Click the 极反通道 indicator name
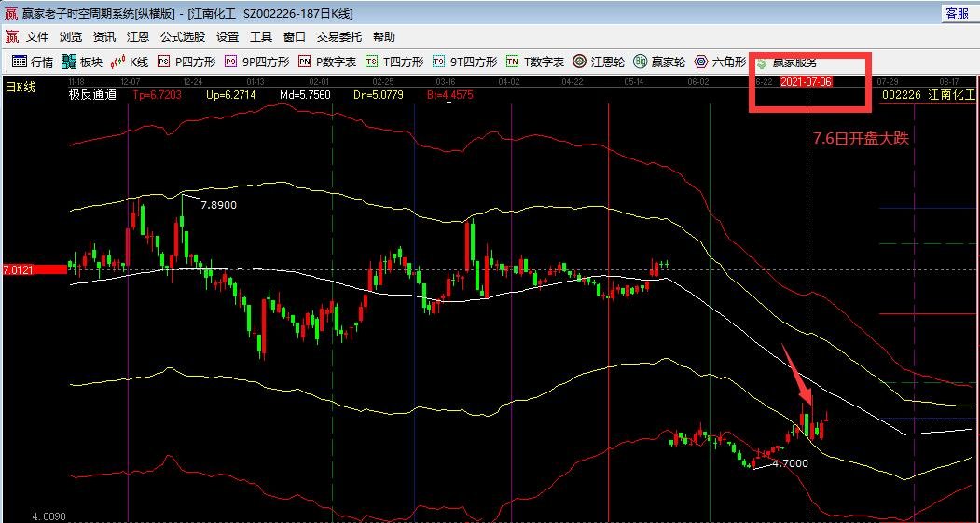This screenshot has height=523, width=980. point(92,95)
